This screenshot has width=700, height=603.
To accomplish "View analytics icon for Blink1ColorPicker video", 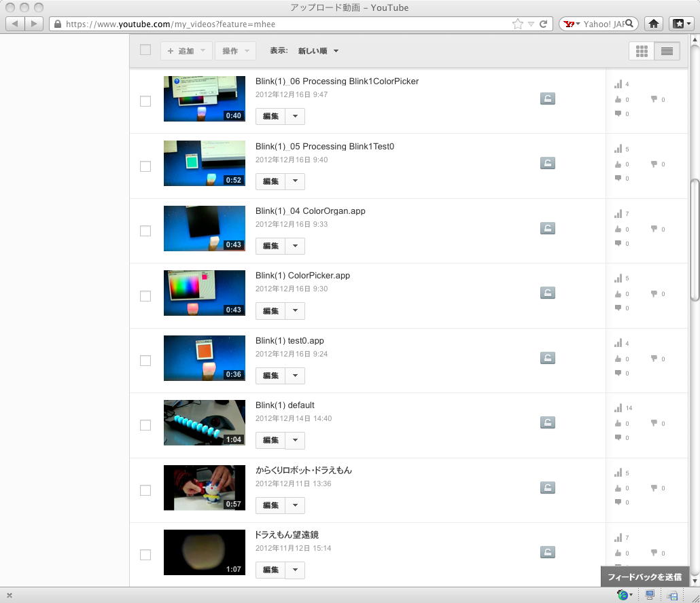I will click(x=618, y=84).
